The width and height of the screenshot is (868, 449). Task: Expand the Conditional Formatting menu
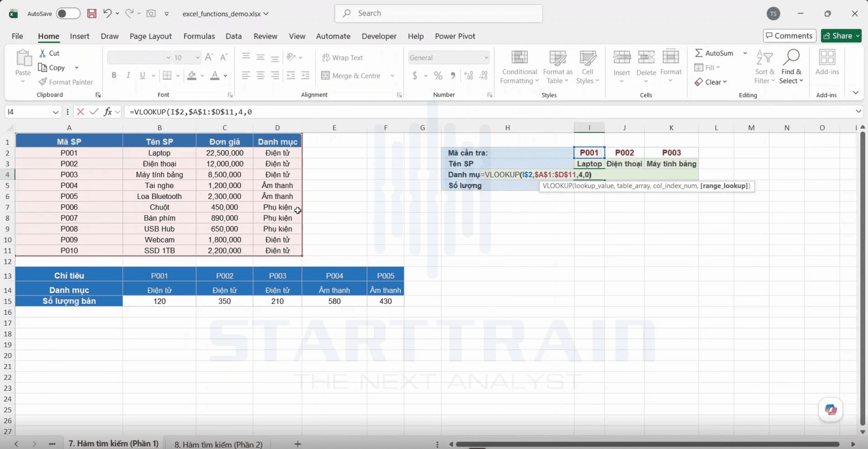pyautogui.click(x=519, y=67)
